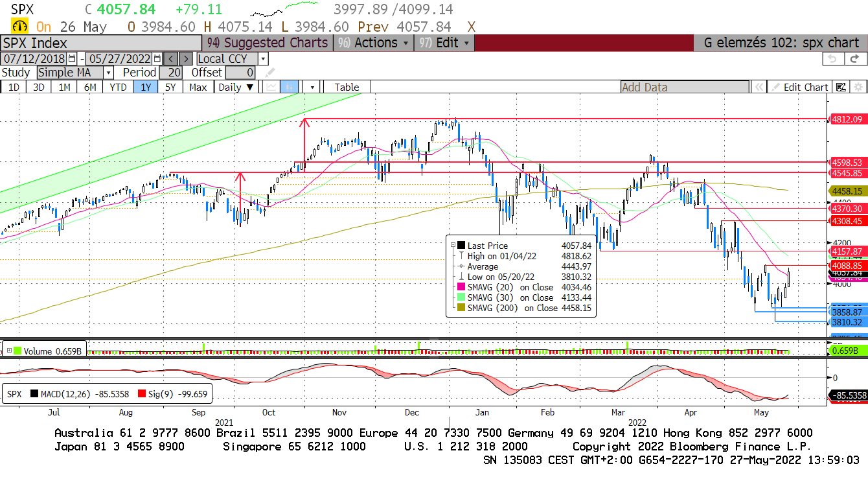The height and width of the screenshot is (477, 868).
Task: Open the Actions menu
Action: [x=374, y=43]
